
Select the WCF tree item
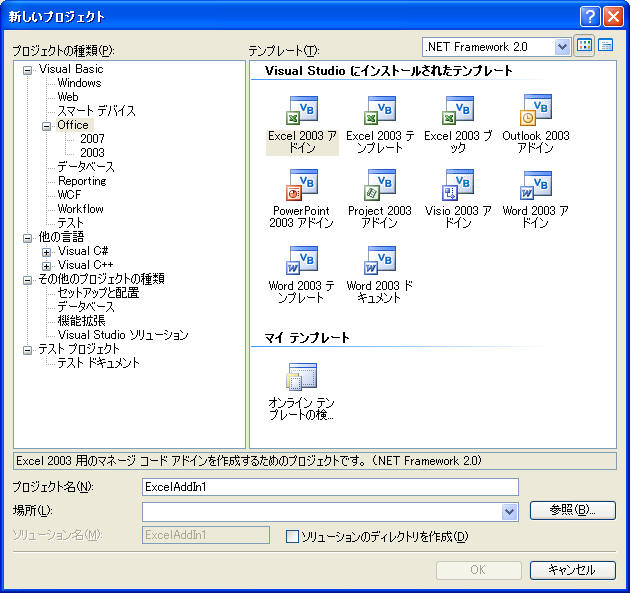(x=69, y=195)
